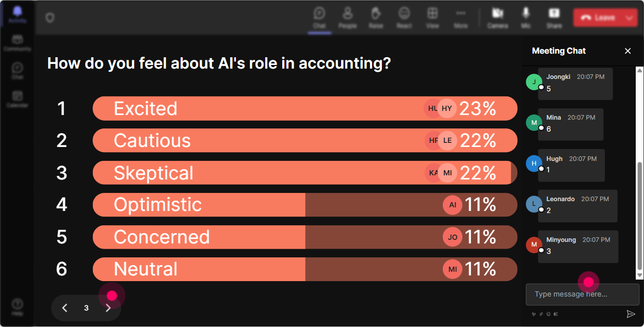Open the React emoji menu
Screen dimensions: 644x327
tap(404, 18)
